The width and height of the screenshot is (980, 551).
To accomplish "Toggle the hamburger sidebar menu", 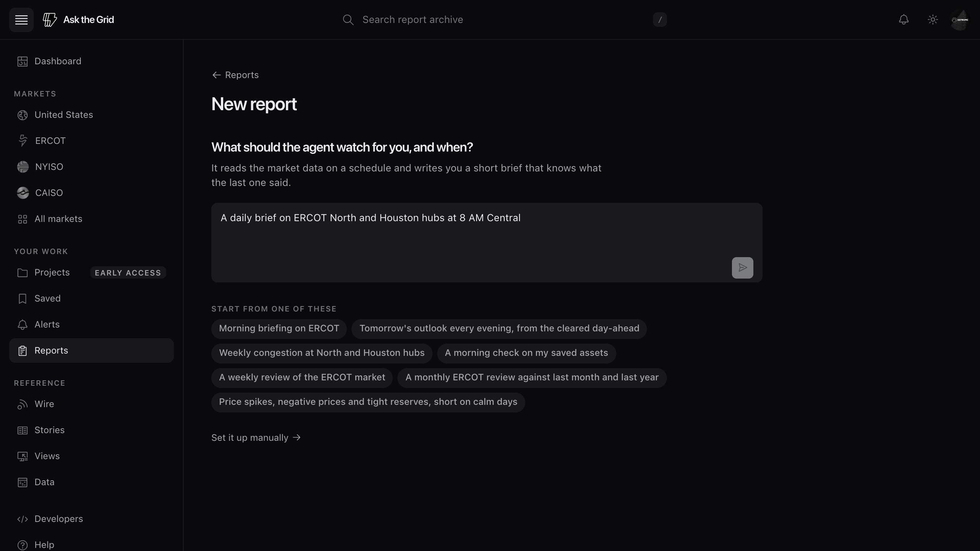I will (21, 20).
